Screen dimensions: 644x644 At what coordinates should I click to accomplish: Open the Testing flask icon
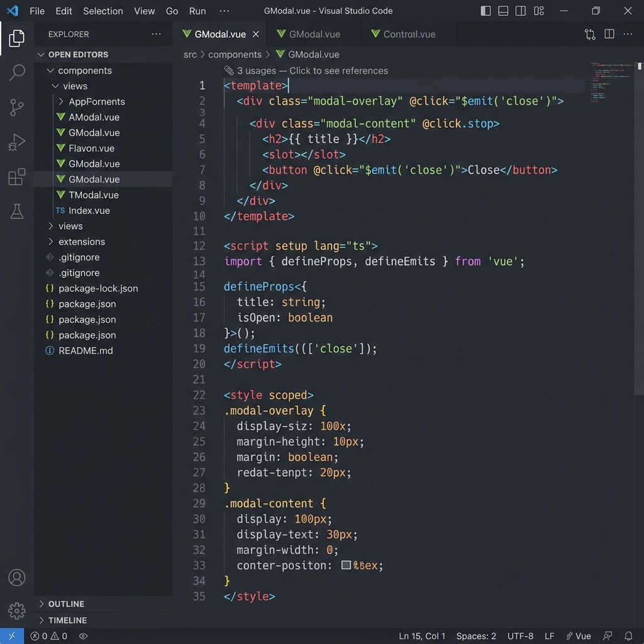(16, 211)
